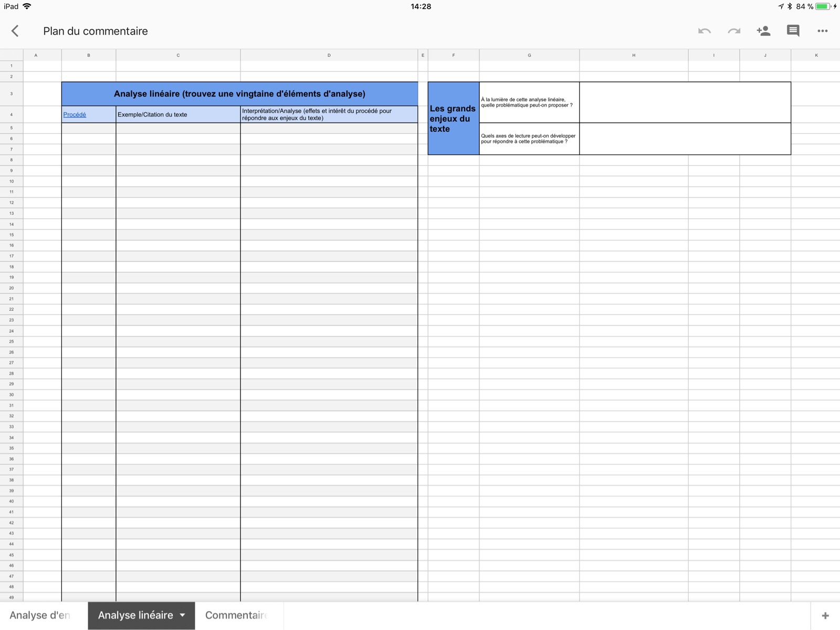
Task: Select column K header
Action: tap(816, 55)
